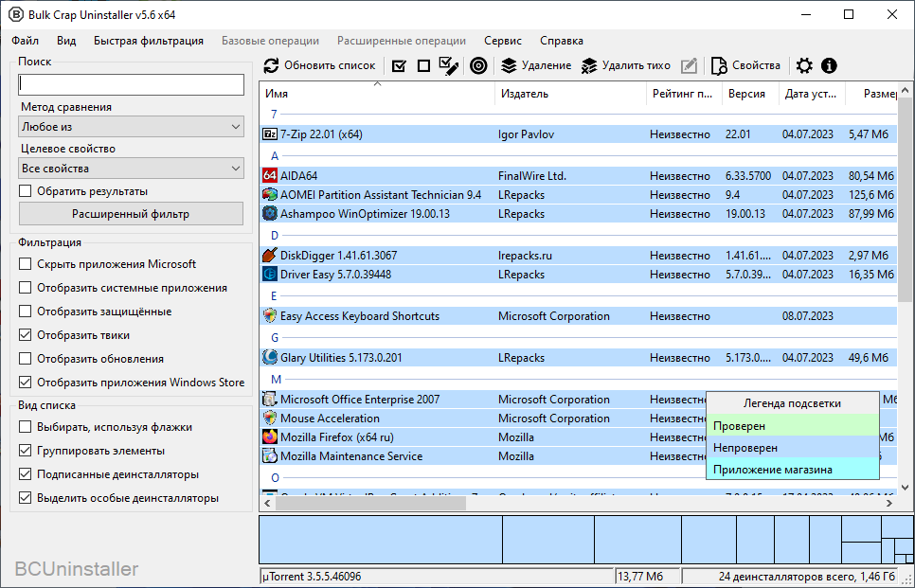
Task: Collapse the A group header
Action: point(275,155)
